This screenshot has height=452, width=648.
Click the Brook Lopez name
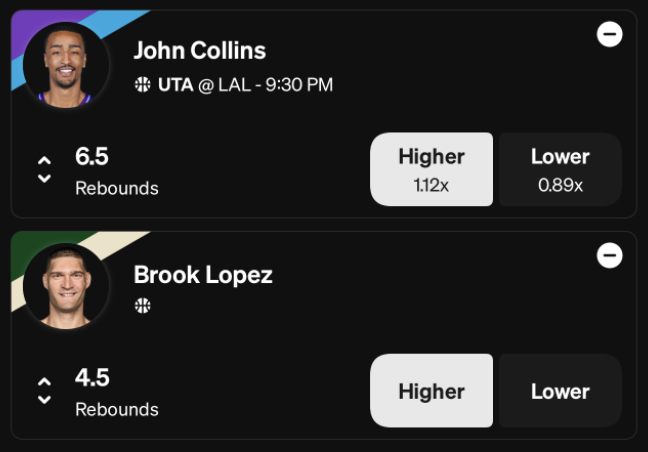(x=203, y=275)
